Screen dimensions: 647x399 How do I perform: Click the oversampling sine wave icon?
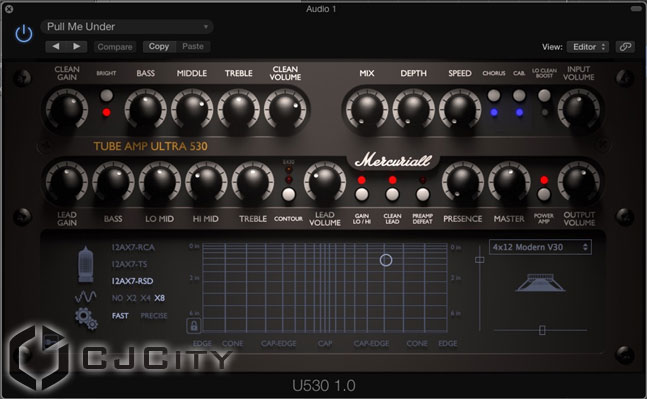pyautogui.click(x=85, y=297)
